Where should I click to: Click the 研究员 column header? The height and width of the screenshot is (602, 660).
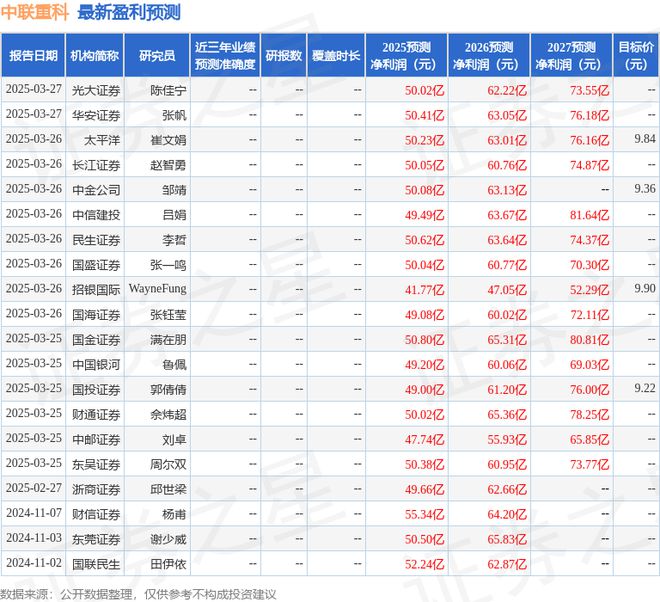point(157,56)
